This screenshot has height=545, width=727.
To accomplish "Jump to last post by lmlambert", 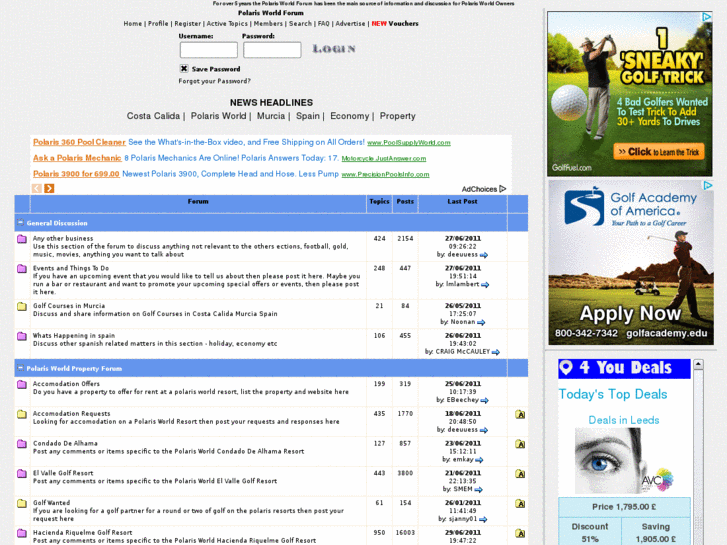I will coord(485,284).
